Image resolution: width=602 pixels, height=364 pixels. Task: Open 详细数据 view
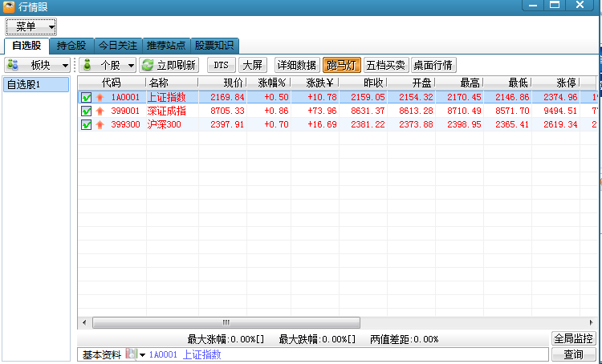(297, 65)
